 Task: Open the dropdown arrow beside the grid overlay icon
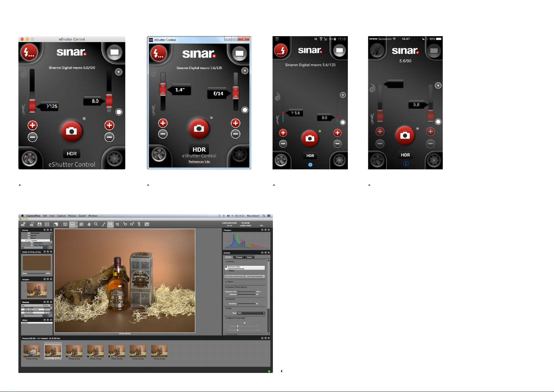pyautogui.click(x=51, y=224)
